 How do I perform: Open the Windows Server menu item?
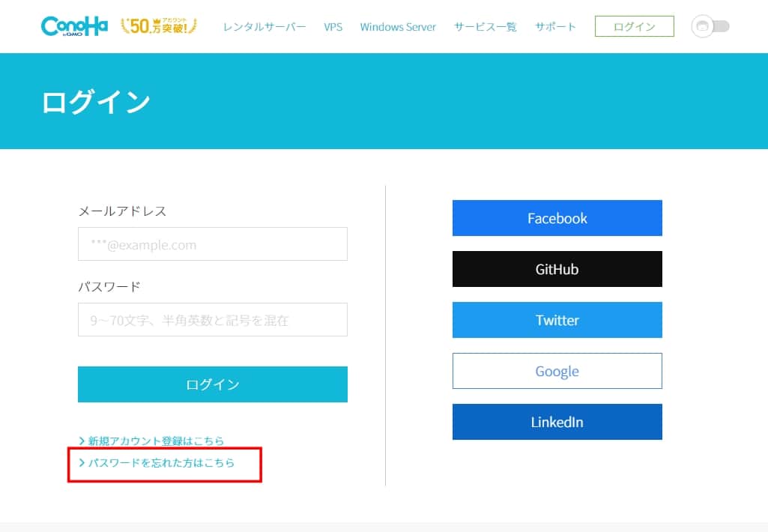tap(398, 27)
